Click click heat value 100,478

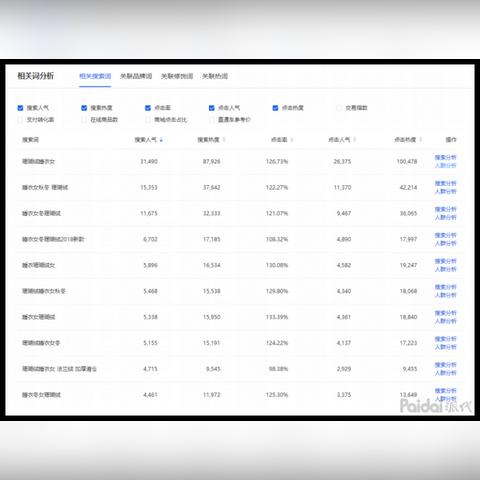coord(407,162)
